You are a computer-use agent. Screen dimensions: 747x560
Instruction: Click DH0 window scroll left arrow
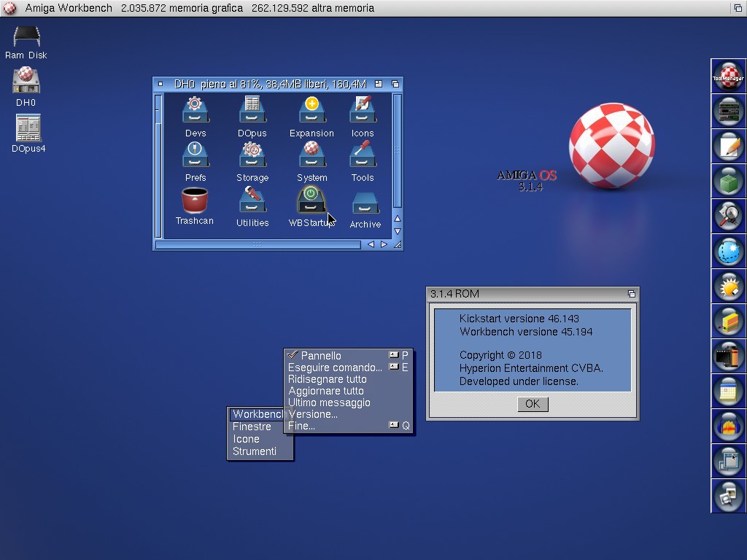pos(371,244)
